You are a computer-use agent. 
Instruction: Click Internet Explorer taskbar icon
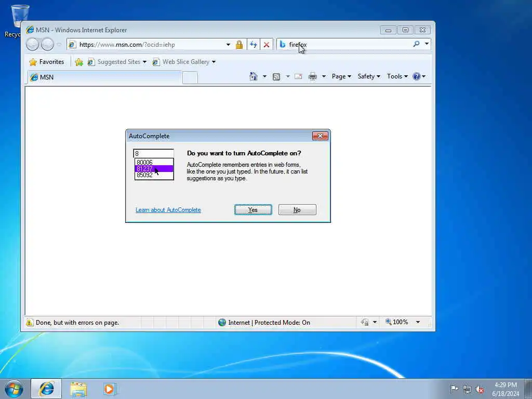click(46, 389)
